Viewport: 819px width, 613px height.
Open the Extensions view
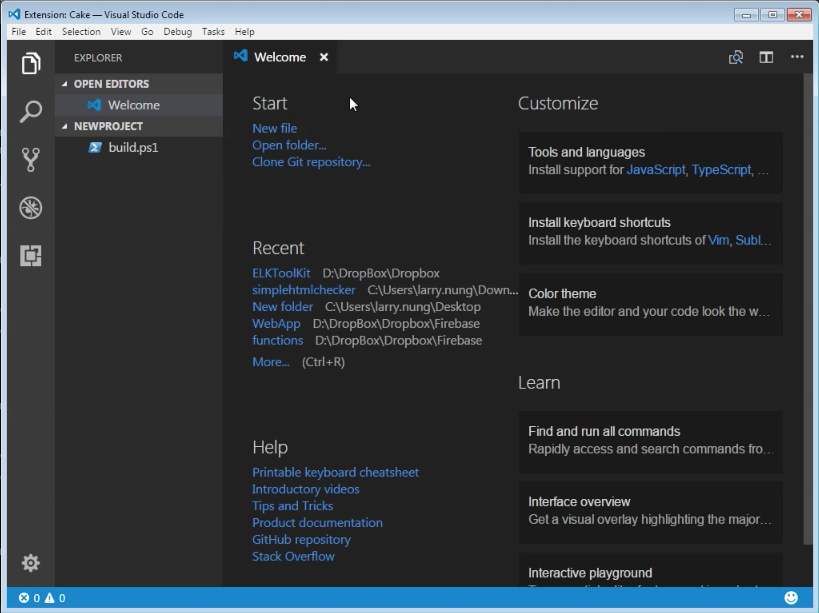point(31,256)
